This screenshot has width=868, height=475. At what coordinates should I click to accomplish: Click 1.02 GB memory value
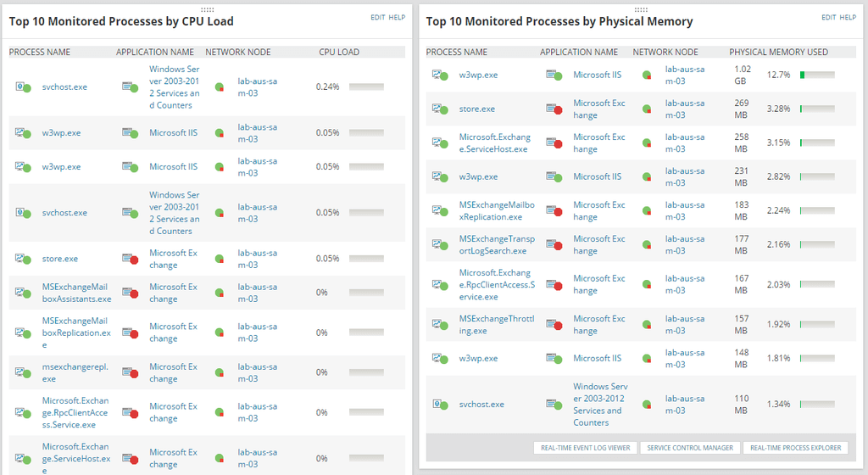tap(743, 75)
